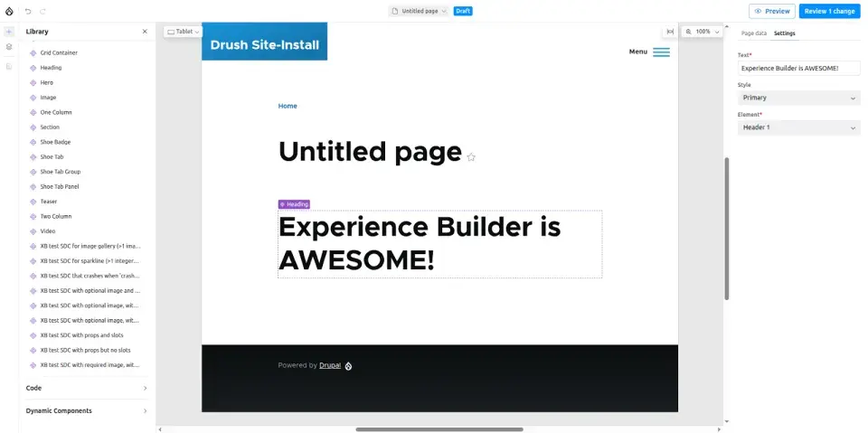This screenshot has width=868, height=433.
Task: Click the fit-width icon left of zoom
Action: click(x=670, y=32)
